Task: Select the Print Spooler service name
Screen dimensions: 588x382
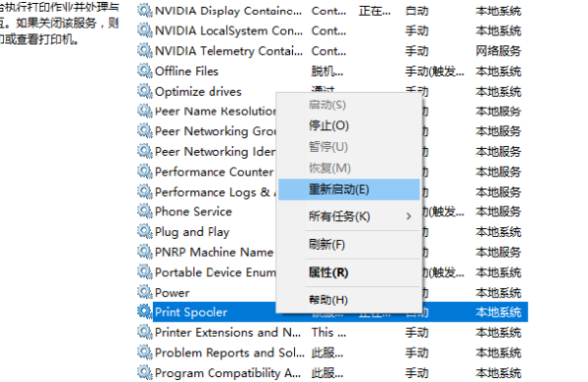Action: click(x=191, y=312)
